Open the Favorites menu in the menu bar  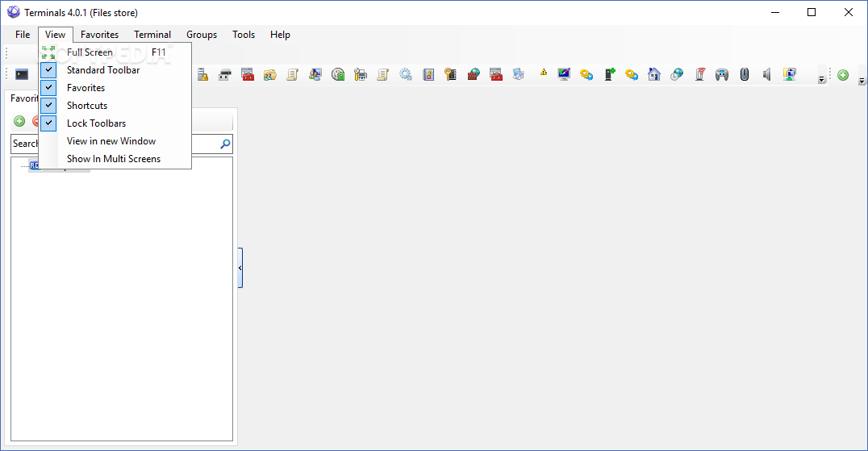click(x=100, y=35)
